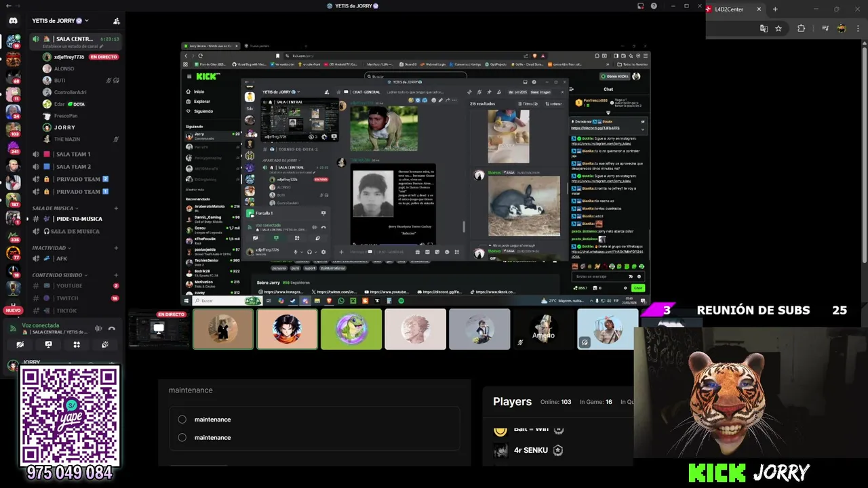Open player 4r SENKU in Players list
The width and height of the screenshot is (868, 488).
pos(530,450)
